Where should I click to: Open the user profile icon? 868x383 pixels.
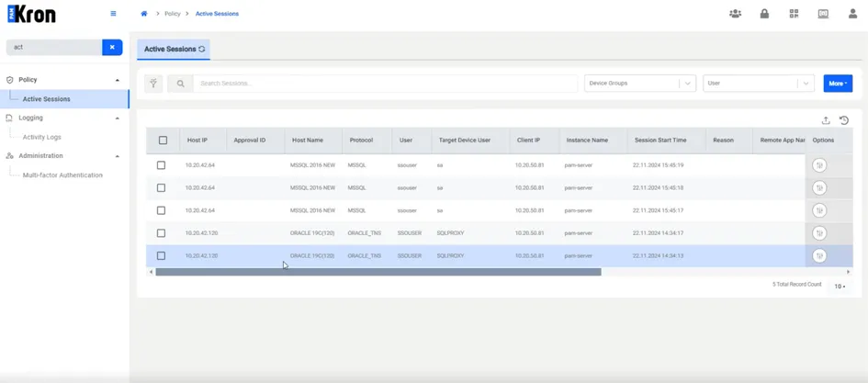(x=852, y=14)
